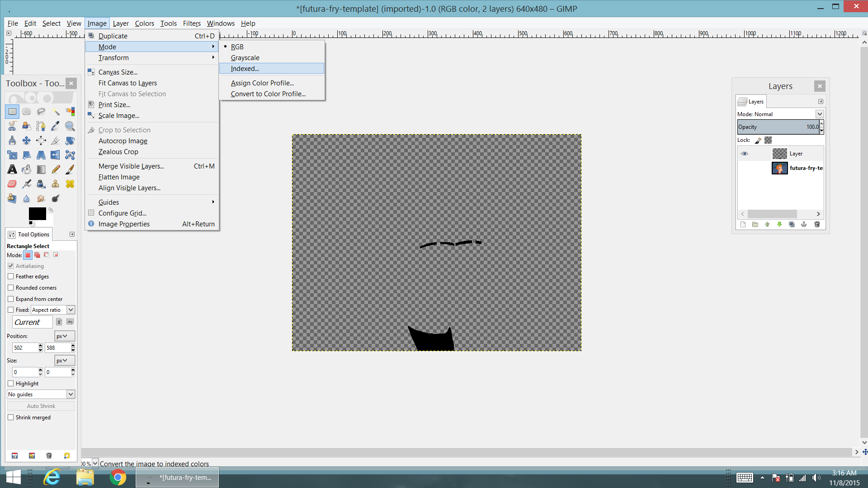Select the Rotate tool
Viewport: 868px width, 488px height.
(x=70, y=141)
